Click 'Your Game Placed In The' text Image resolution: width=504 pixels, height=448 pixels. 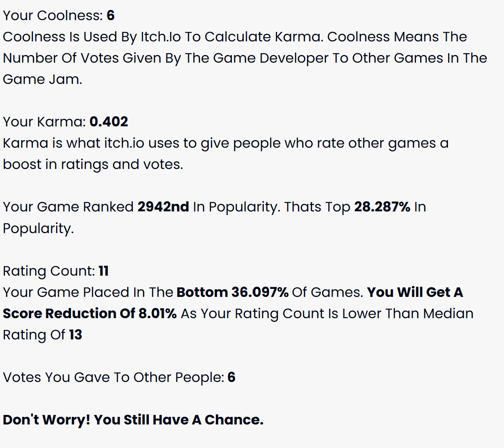coord(88,292)
